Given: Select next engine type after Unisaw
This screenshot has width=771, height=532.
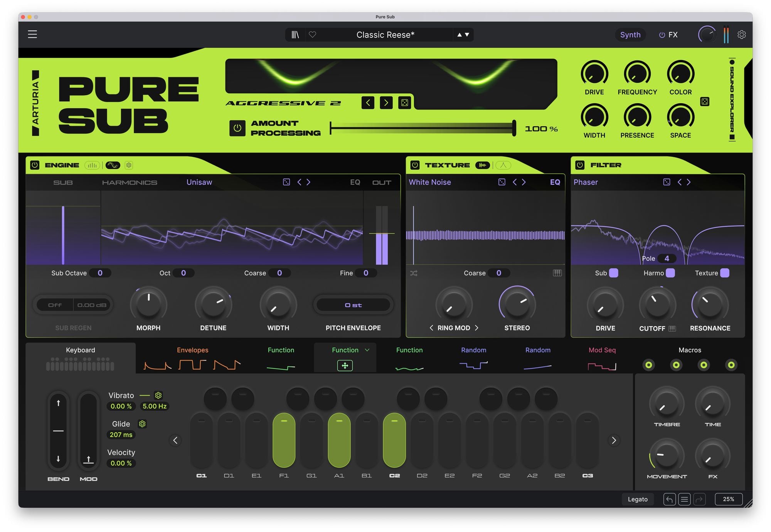Looking at the screenshot, I should [x=308, y=182].
